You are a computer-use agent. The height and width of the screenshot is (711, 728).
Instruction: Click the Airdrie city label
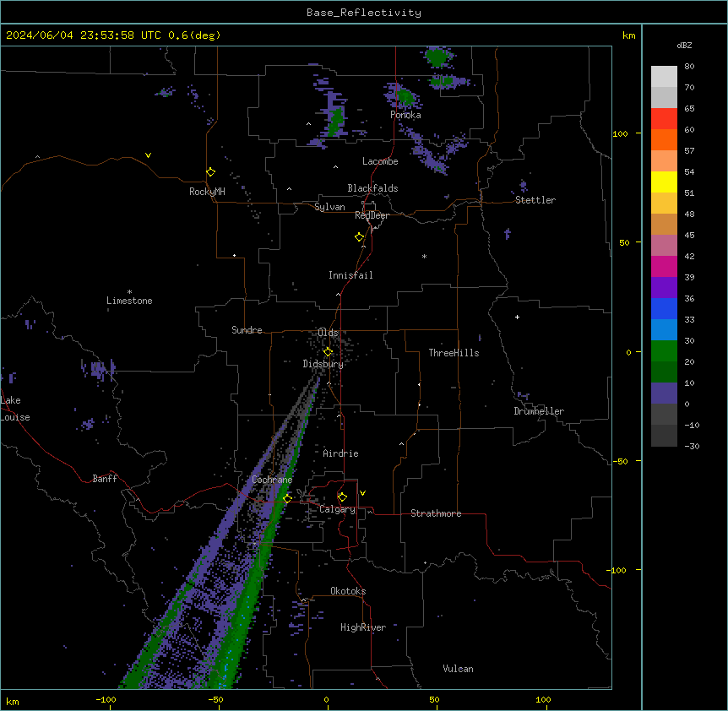pyautogui.click(x=341, y=453)
